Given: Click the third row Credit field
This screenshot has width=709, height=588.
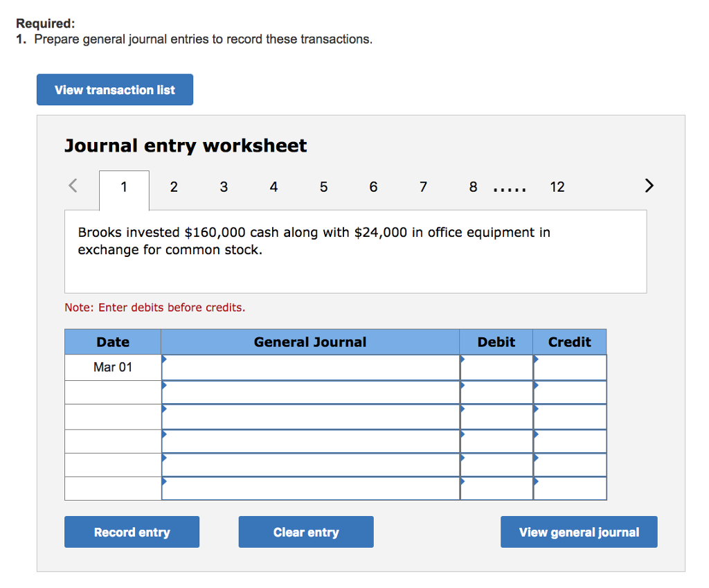Looking at the screenshot, I should (x=570, y=416).
